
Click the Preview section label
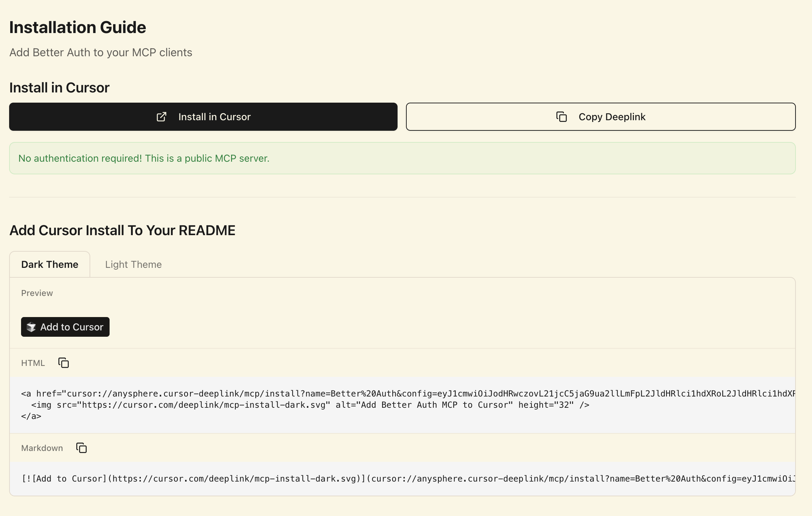(37, 293)
